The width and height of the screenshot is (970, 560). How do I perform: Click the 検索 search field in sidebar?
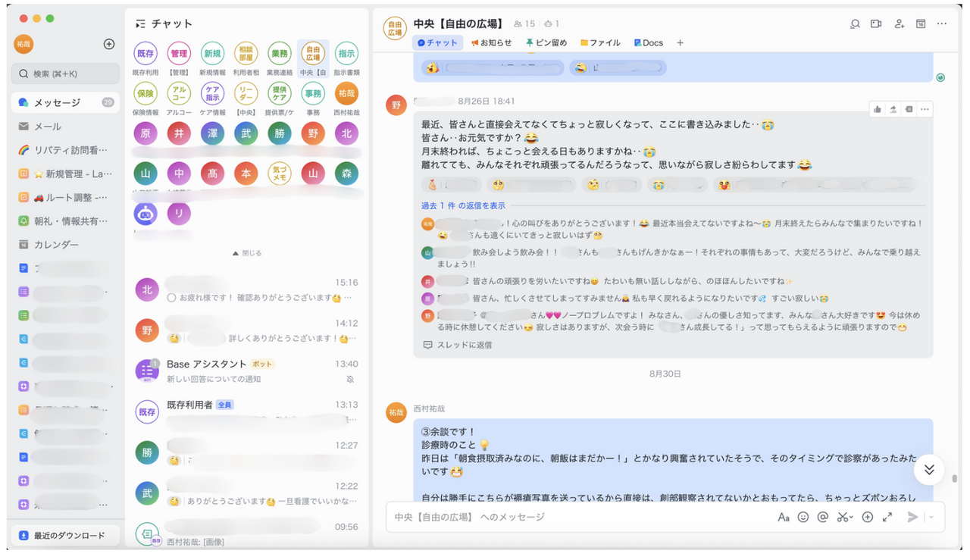point(65,74)
